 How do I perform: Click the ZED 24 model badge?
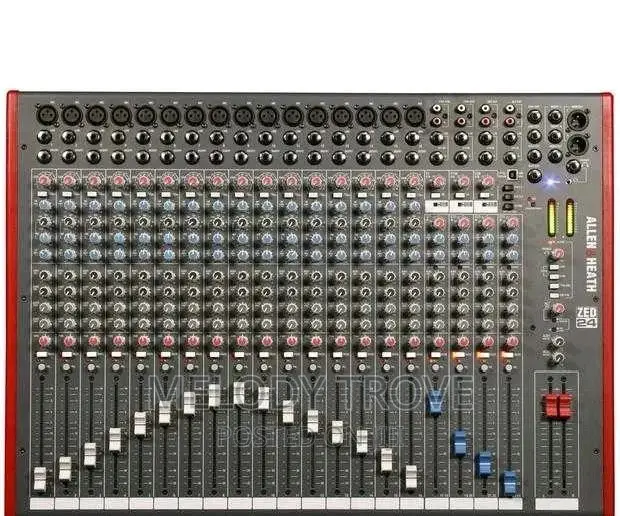click(587, 317)
